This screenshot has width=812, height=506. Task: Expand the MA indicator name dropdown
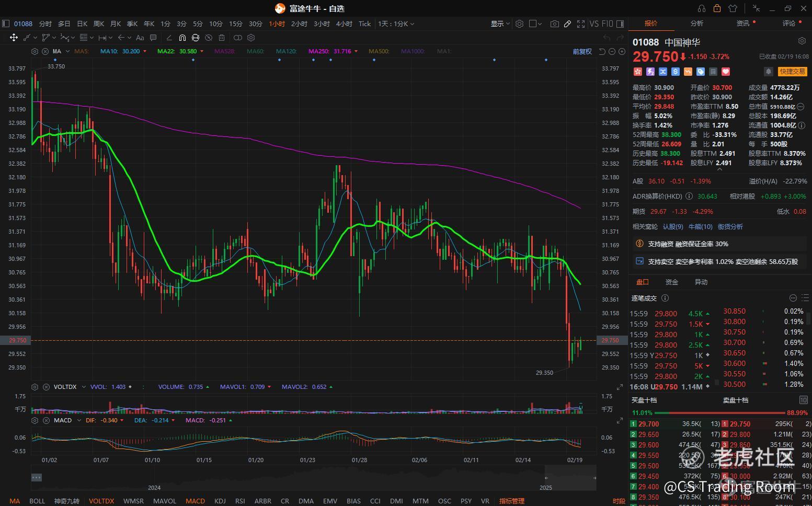66,51
